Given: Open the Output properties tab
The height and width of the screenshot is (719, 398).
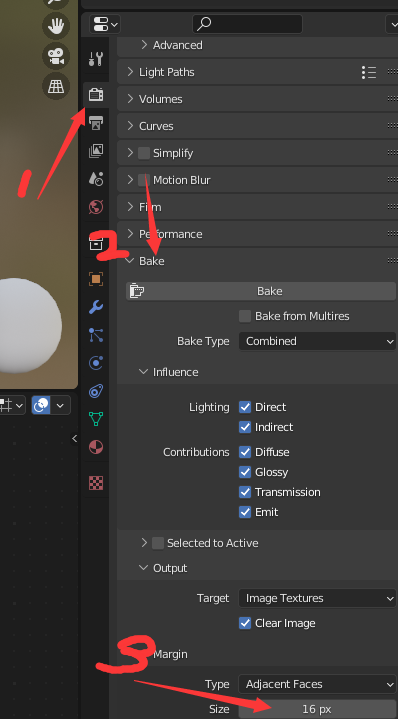Looking at the screenshot, I should pos(96,123).
